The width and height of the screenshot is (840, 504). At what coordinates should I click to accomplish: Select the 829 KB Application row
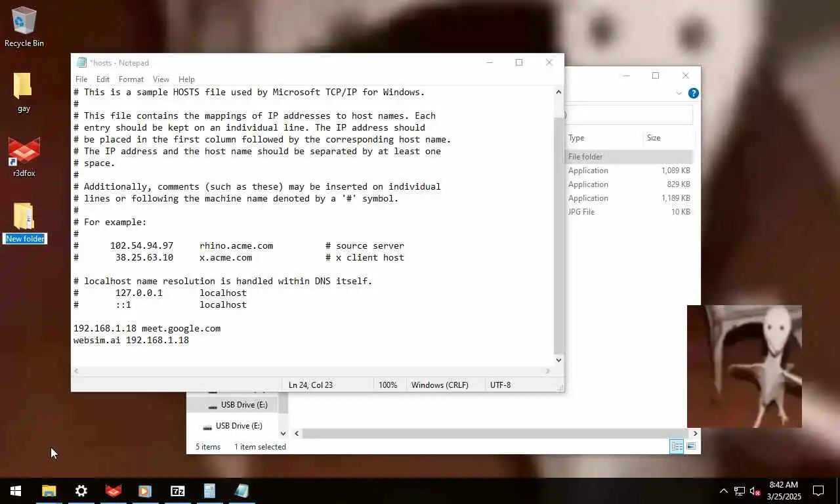[x=629, y=184]
